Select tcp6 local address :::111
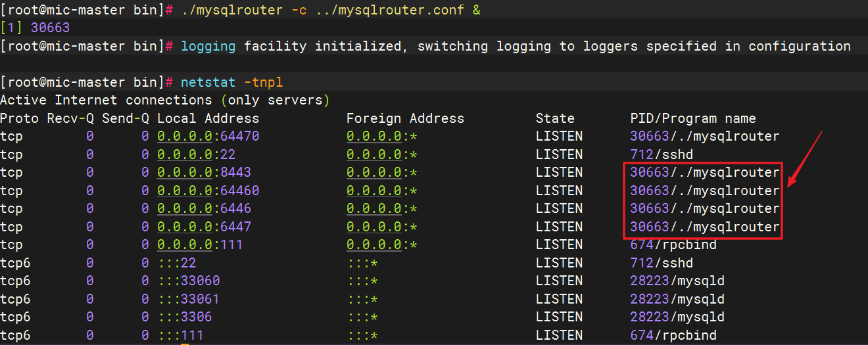 pyautogui.click(x=181, y=335)
